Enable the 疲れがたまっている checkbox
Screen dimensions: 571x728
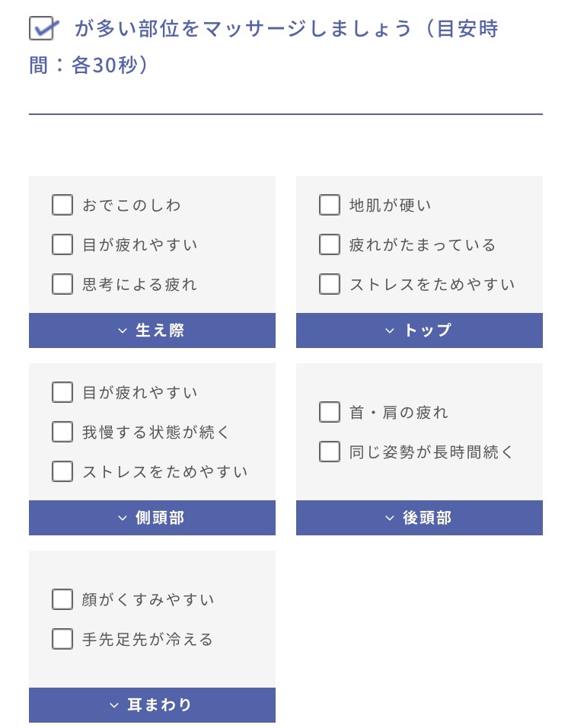[x=330, y=244]
